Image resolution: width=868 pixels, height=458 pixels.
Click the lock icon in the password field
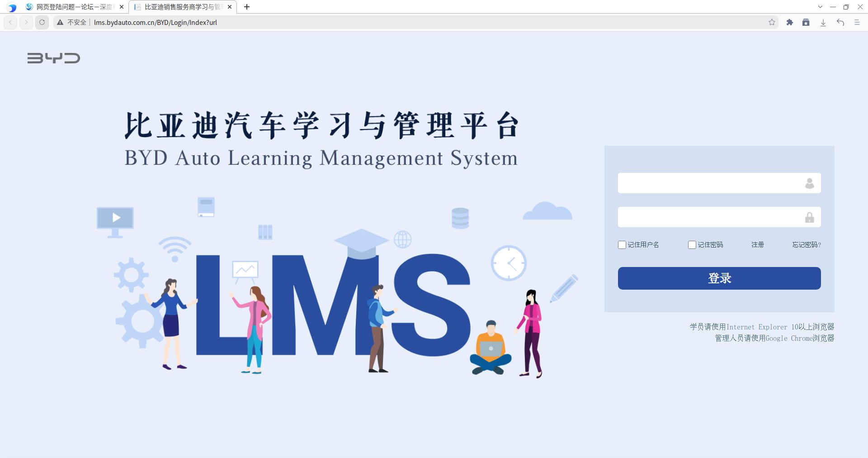(x=809, y=217)
